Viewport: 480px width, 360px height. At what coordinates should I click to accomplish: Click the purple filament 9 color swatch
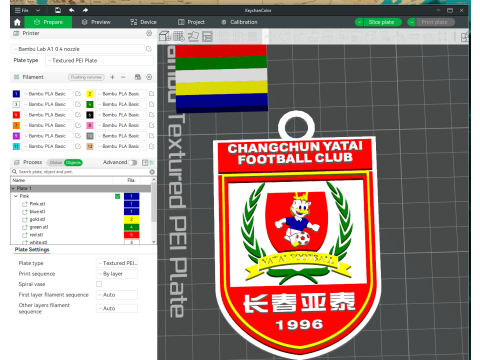coord(16,136)
